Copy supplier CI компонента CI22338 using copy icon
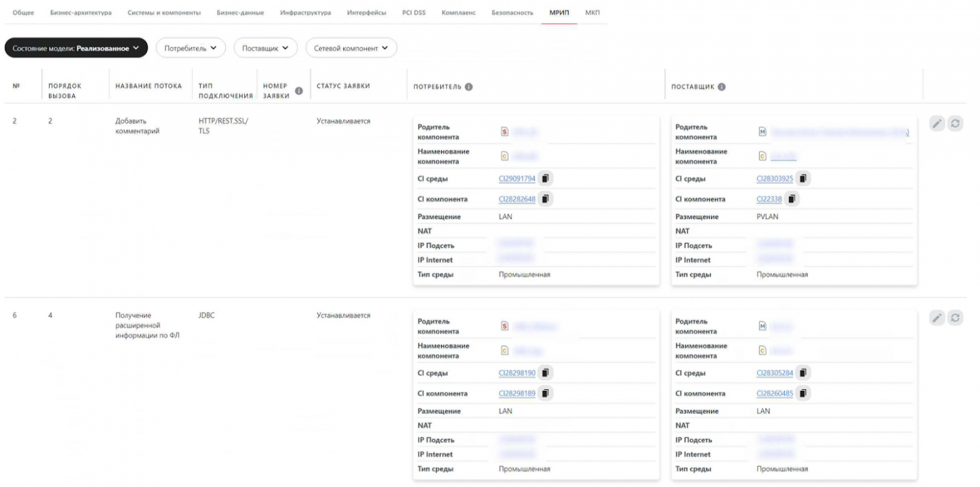 [x=791, y=199]
